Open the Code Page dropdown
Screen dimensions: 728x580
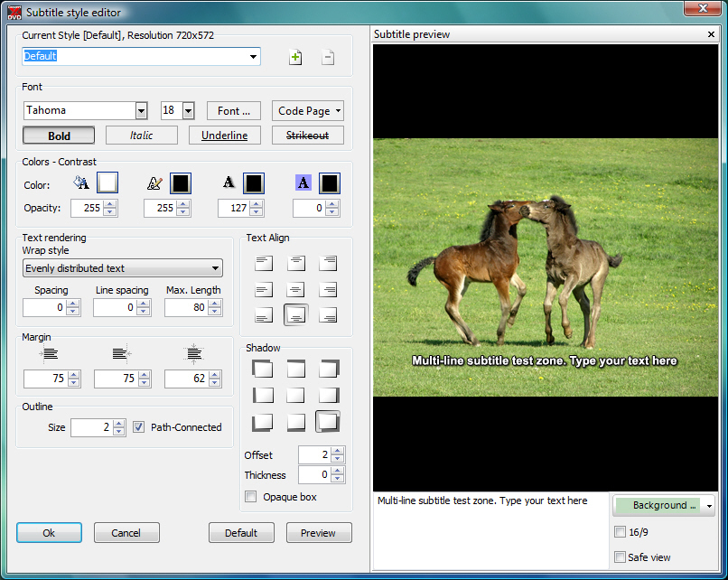[x=308, y=111]
